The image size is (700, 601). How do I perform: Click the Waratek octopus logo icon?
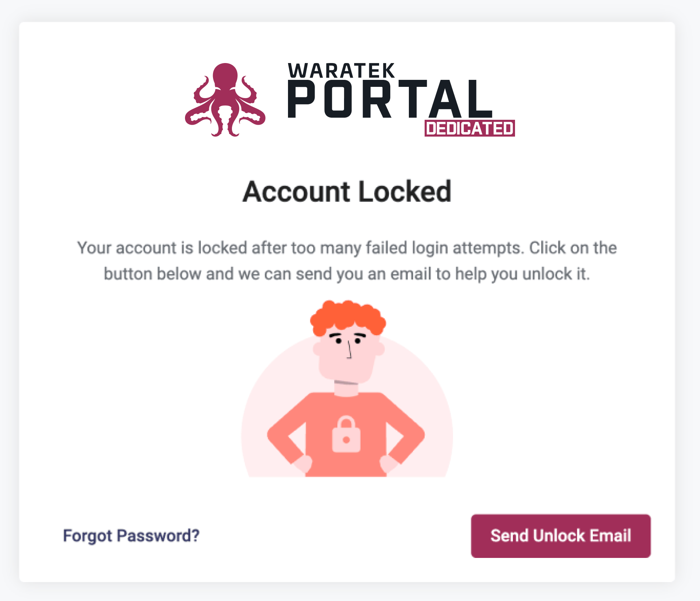tap(225, 100)
